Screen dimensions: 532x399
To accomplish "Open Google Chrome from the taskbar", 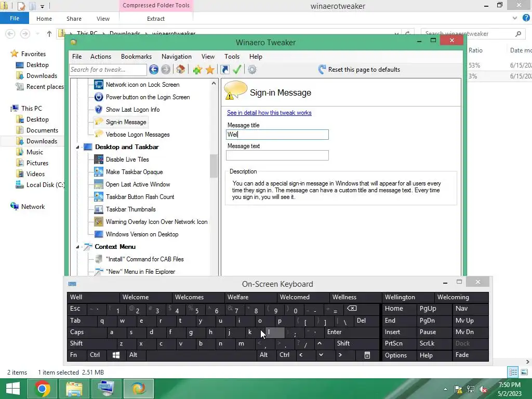I will 42,389.
